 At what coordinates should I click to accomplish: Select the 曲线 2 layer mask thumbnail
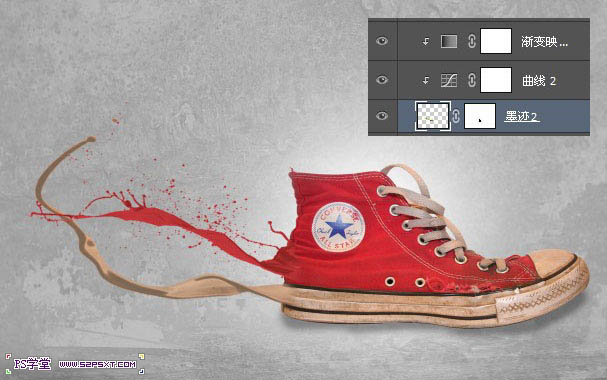pyautogui.click(x=496, y=80)
